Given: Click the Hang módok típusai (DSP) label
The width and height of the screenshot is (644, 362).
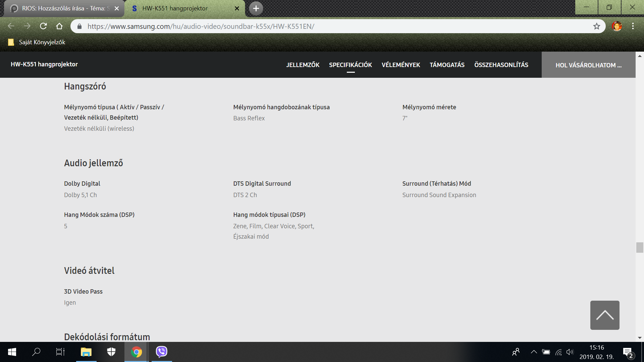Looking at the screenshot, I should point(269,215).
